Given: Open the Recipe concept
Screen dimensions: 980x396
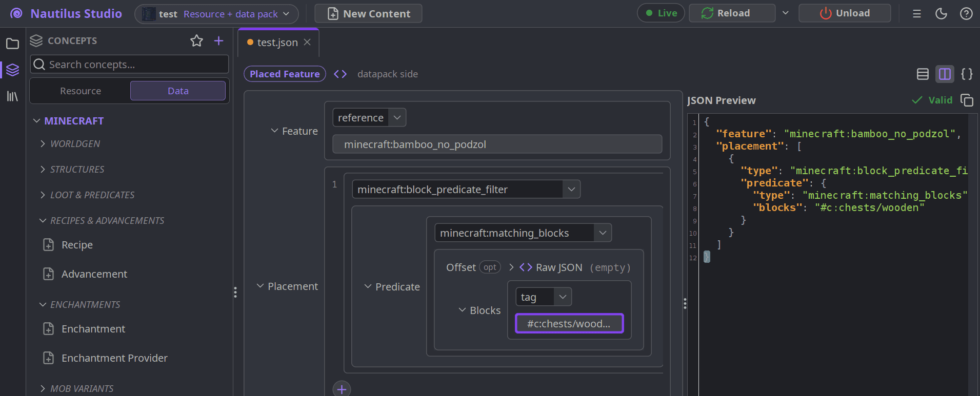Looking at the screenshot, I should [x=77, y=245].
